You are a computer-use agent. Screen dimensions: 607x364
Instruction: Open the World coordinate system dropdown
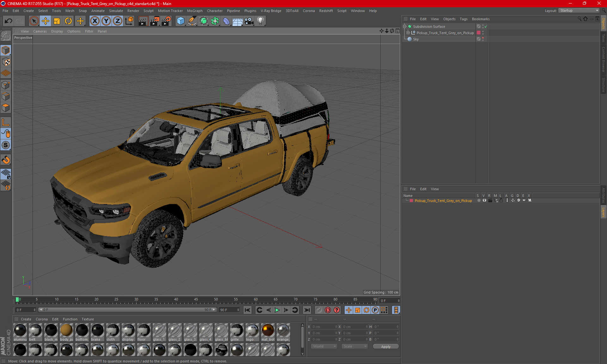[x=324, y=346]
